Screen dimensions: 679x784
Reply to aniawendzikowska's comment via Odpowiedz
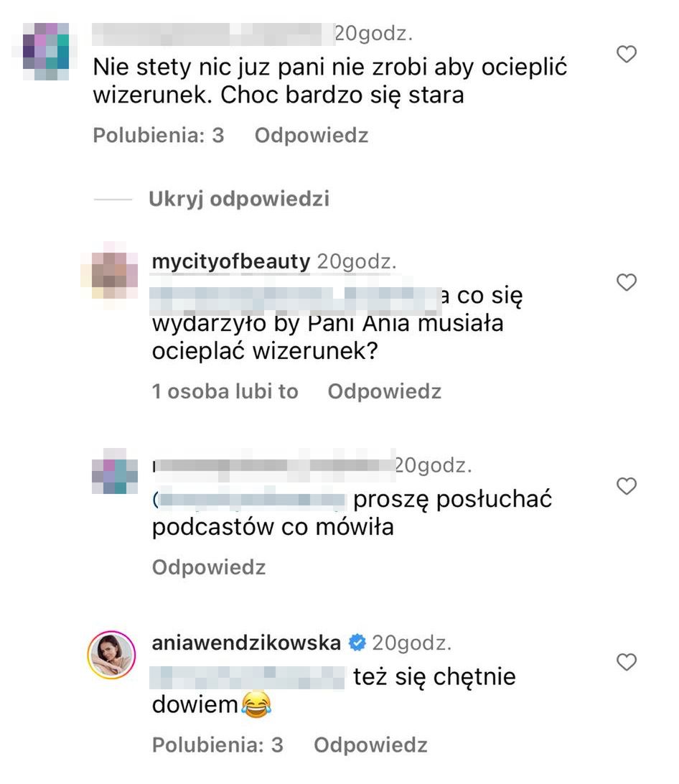(x=370, y=745)
